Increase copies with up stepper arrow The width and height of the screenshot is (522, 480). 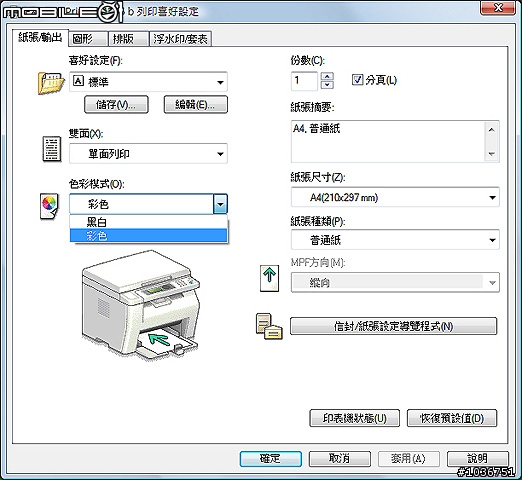click(x=327, y=76)
